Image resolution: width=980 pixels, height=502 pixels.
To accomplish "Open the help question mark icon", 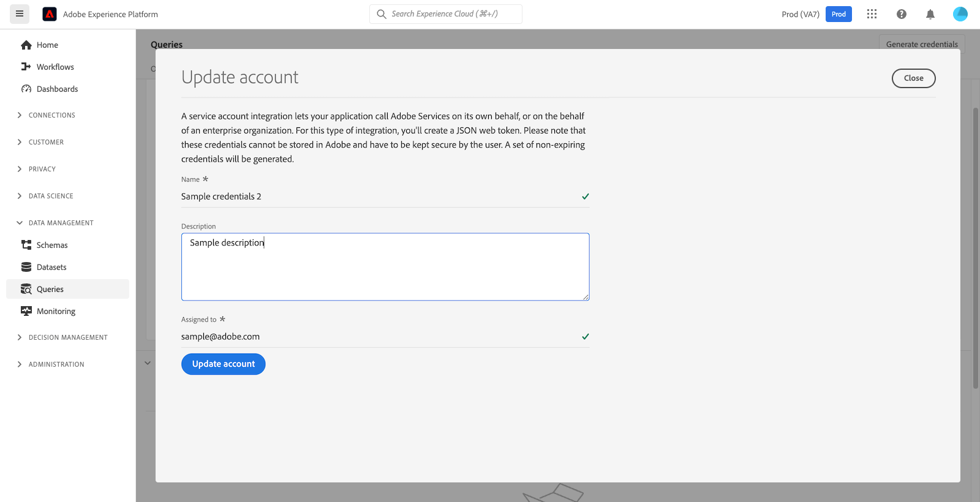I will coord(902,14).
